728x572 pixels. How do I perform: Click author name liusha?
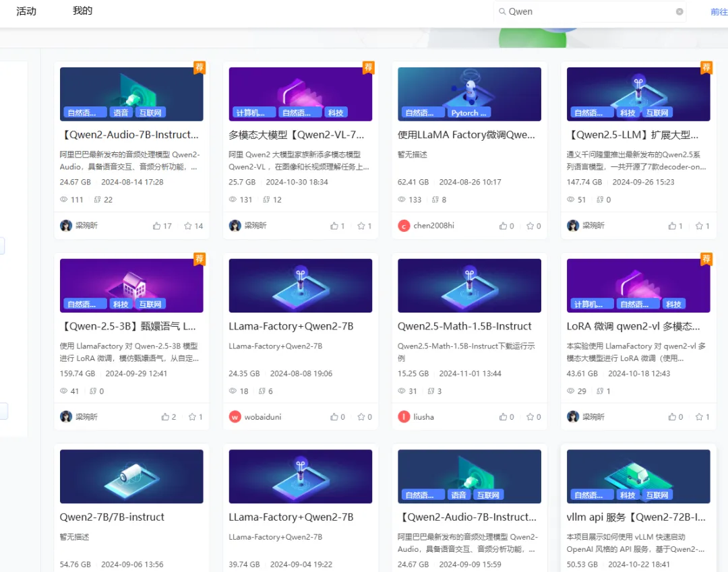pos(423,417)
